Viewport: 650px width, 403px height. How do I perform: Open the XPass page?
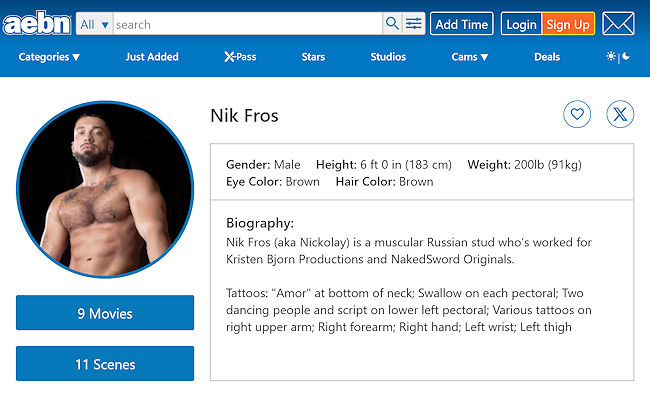tap(240, 57)
